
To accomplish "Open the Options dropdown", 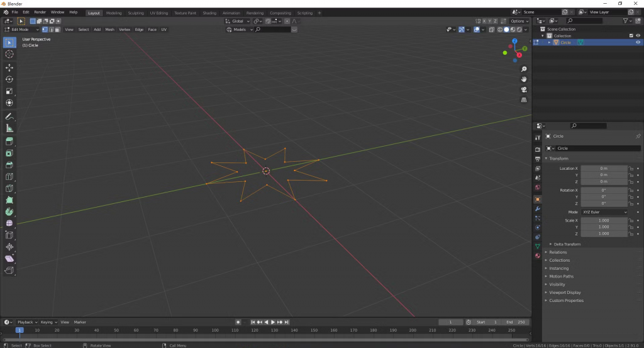I will 519,21.
